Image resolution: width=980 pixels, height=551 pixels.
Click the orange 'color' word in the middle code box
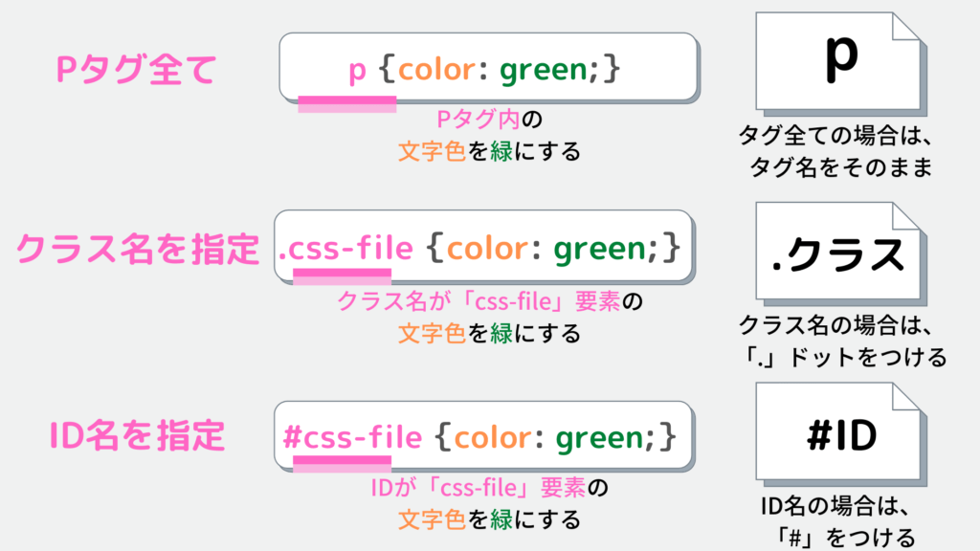(x=486, y=249)
